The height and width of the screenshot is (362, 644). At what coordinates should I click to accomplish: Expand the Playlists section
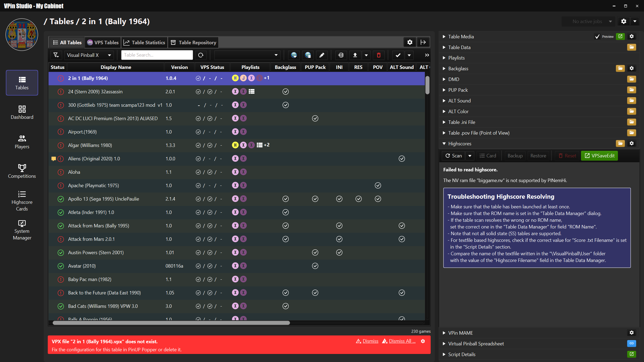coord(444,58)
